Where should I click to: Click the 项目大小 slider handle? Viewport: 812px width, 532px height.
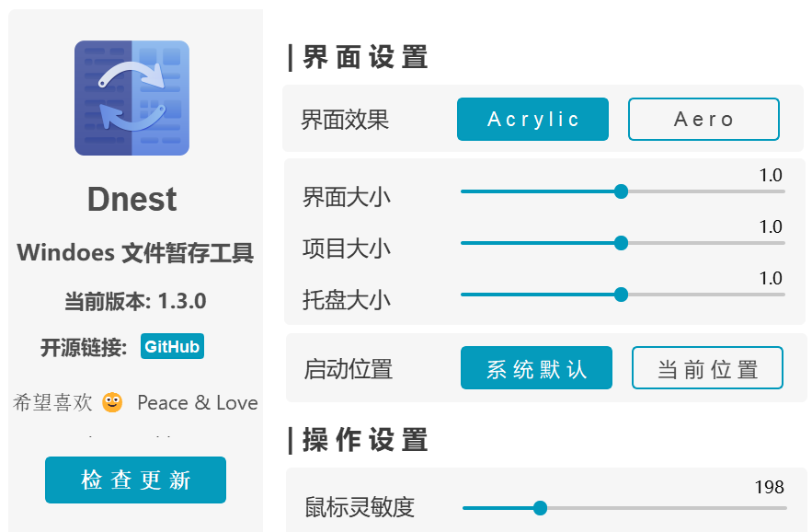(621, 243)
